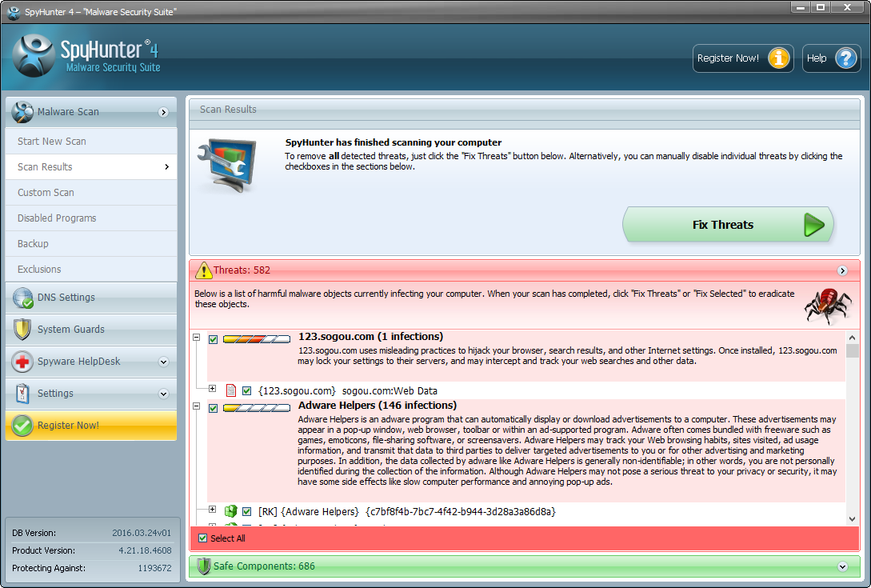This screenshot has width=871, height=588.
Task: Expand the Spyware HelpDesk dropdown arrow
Action: [x=163, y=362]
